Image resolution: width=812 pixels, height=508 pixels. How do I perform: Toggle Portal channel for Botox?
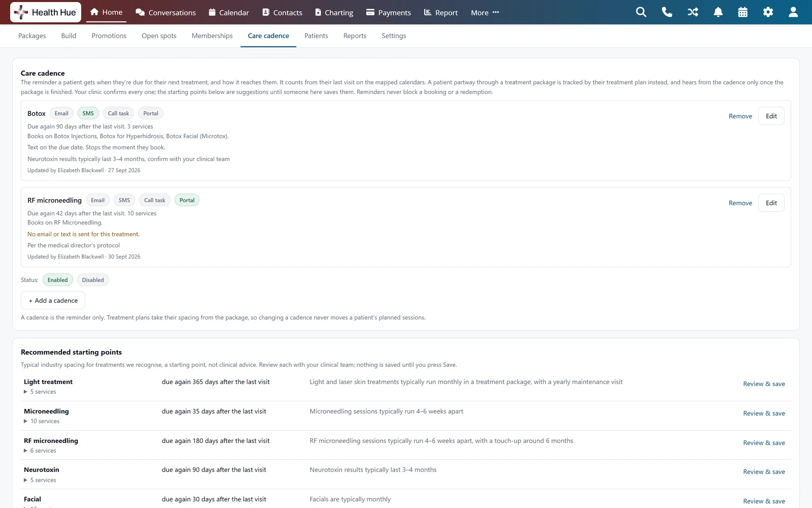click(151, 113)
